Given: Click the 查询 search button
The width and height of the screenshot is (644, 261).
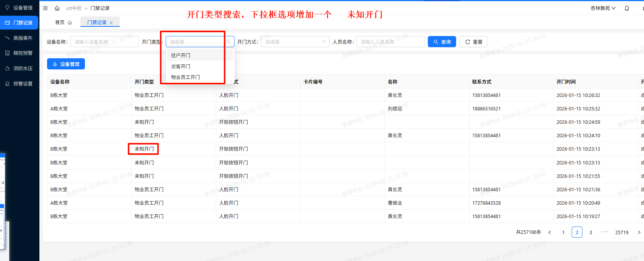Looking at the screenshot, I should click(442, 42).
